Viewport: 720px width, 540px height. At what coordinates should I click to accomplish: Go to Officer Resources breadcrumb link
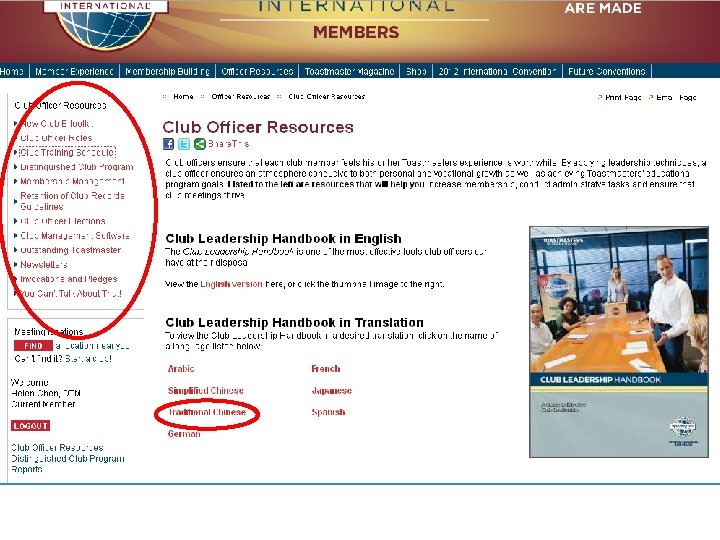click(241, 96)
